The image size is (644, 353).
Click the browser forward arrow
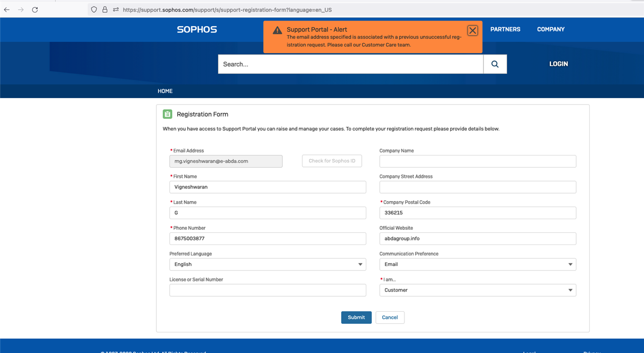point(21,10)
